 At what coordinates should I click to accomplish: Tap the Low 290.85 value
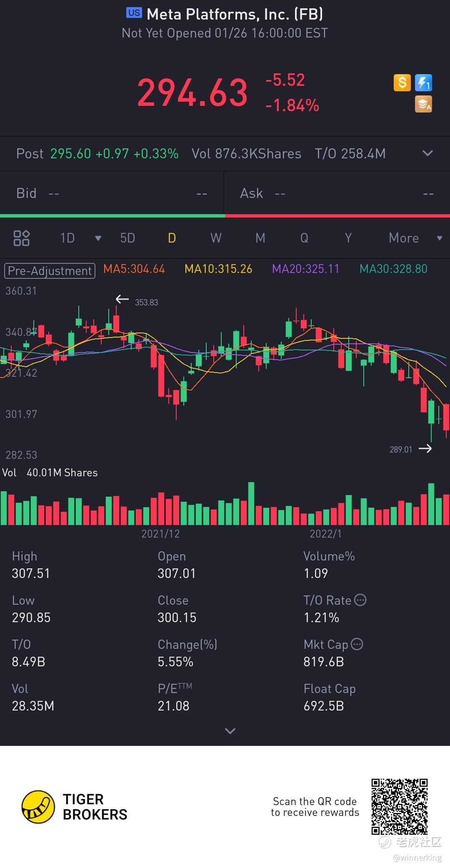point(31,618)
